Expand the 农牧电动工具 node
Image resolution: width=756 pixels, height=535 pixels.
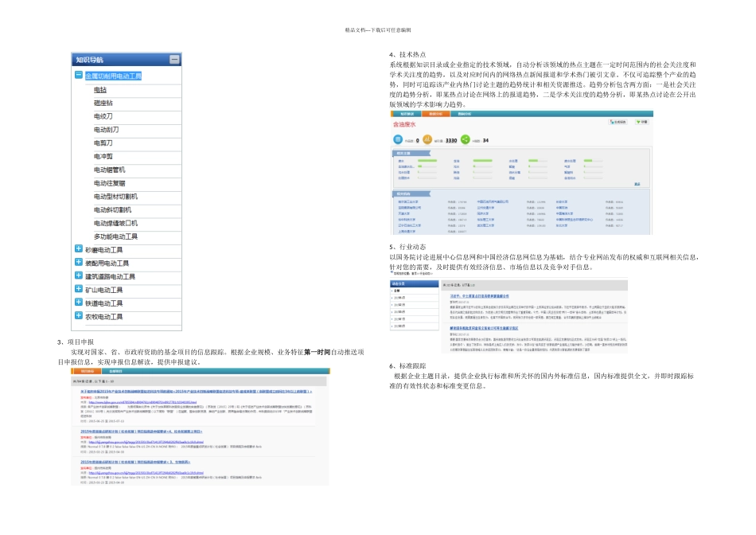click(79, 315)
